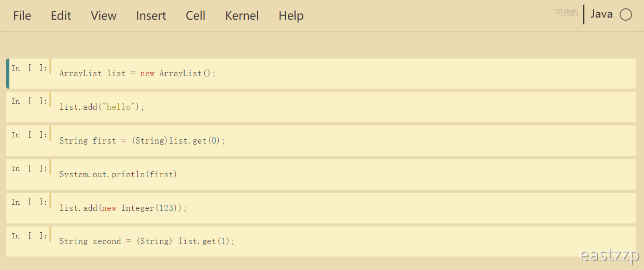Screen dimensions: 644x270
Task: Open the Kernel menu
Action: tap(242, 16)
